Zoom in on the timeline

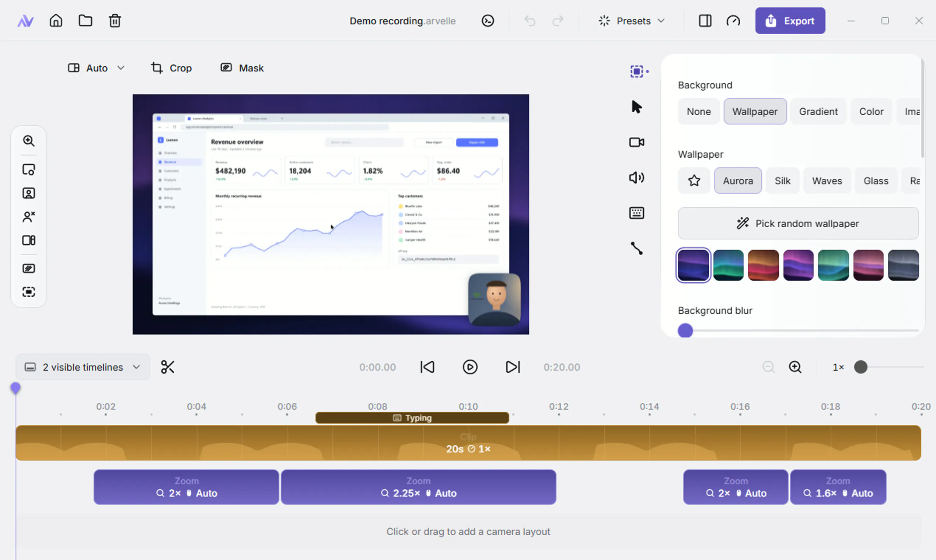tap(795, 367)
